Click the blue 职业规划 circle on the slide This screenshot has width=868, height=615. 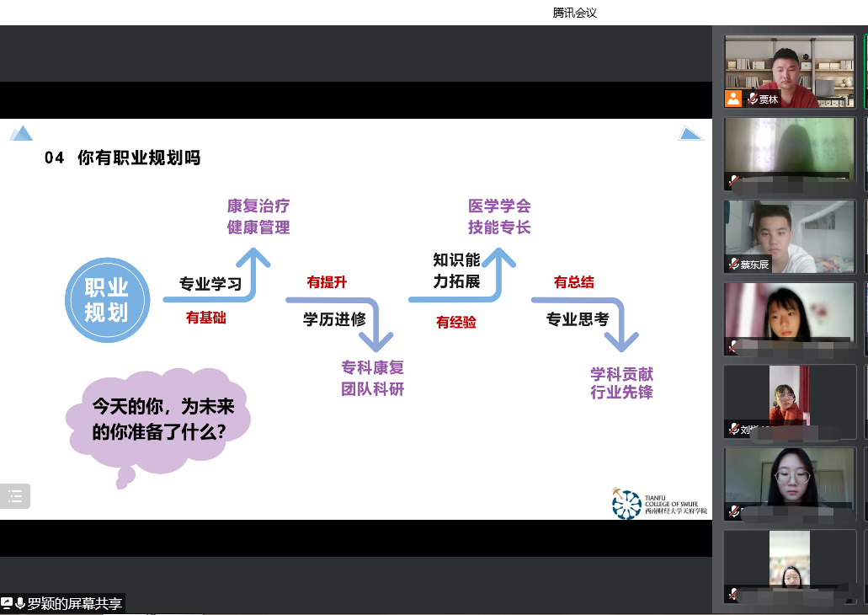pyautogui.click(x=107, y=300)
